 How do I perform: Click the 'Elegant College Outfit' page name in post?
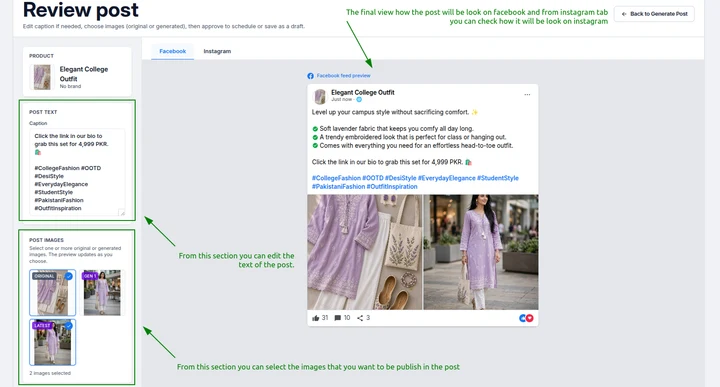[x=363, y=92]
